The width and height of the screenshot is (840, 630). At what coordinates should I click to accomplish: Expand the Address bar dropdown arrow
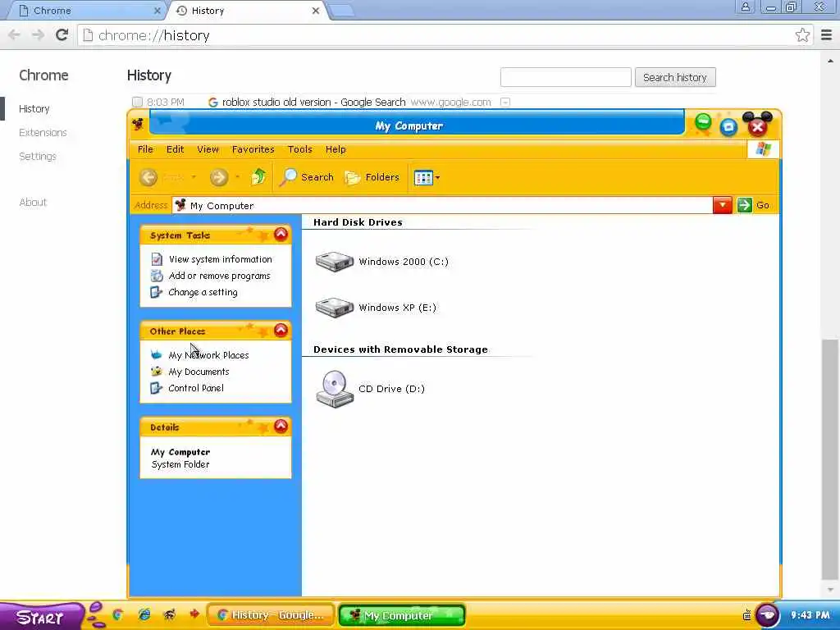(722, 205)
